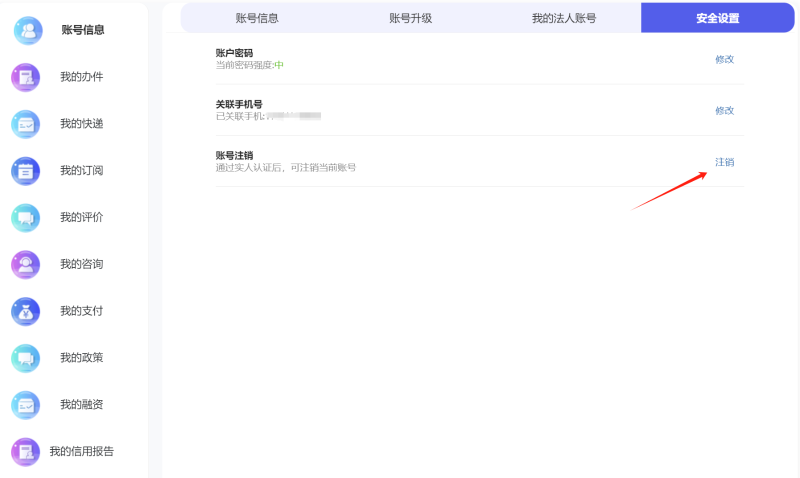Select the 安全设置 tab
The height and width of the screenshot is (478, 800).
pos(717,18)
